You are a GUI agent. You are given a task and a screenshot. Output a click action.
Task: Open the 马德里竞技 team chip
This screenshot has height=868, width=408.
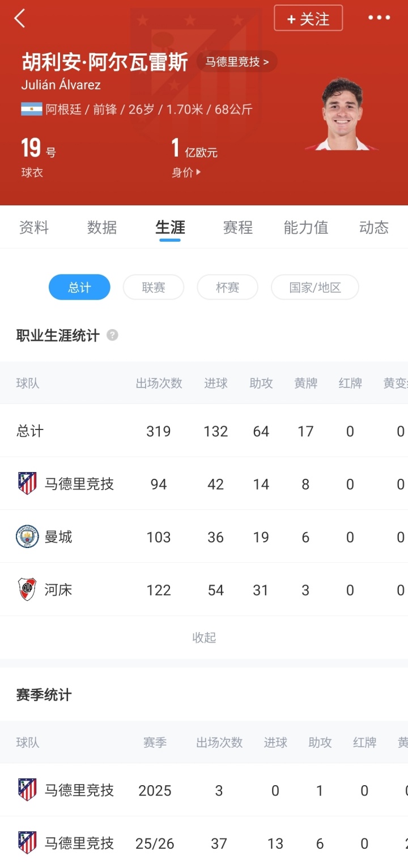237,62
